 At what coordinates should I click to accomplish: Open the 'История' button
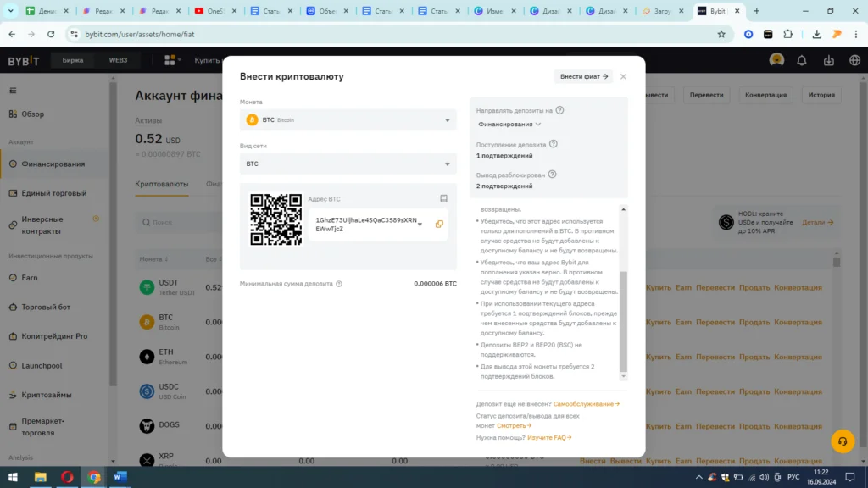pos(821,95)
